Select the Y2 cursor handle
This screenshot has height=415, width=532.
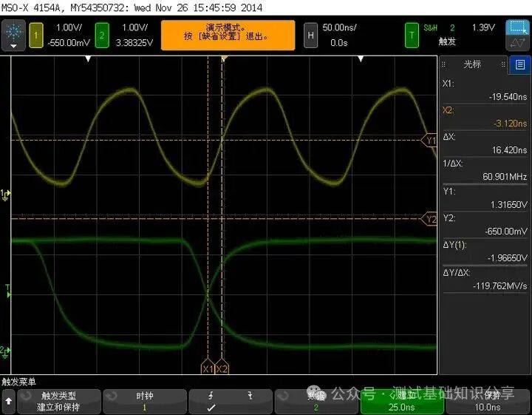[x=429, y=219]
